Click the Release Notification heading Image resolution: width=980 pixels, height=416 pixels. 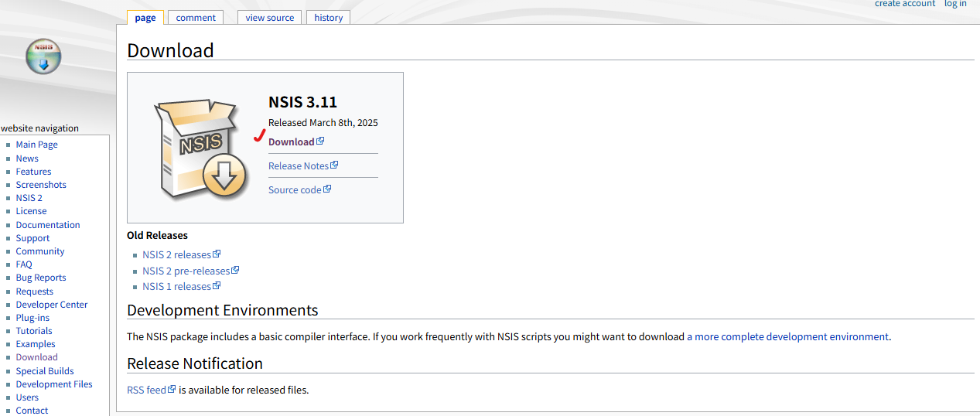coord(195,363)
